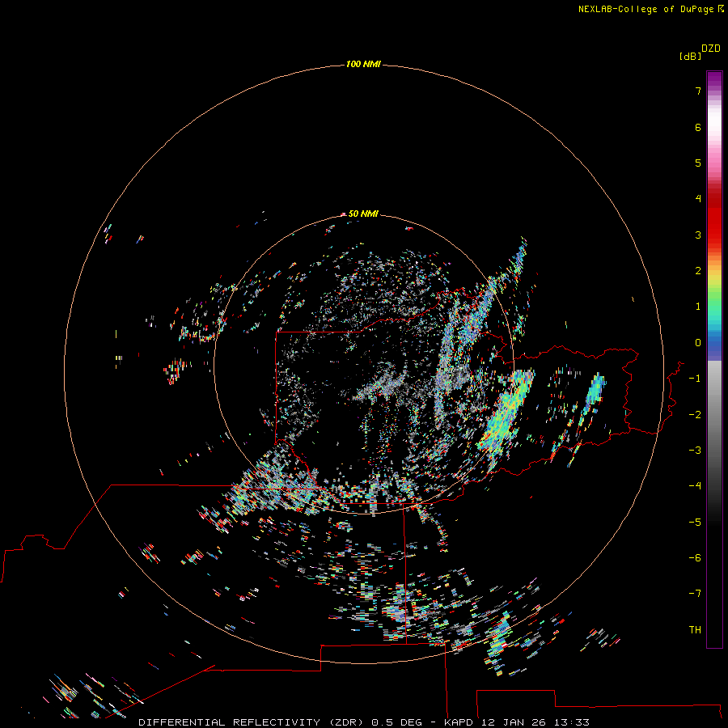Click the TH label on the color scale
Screen dimensions: 728x728
point(695,629)
